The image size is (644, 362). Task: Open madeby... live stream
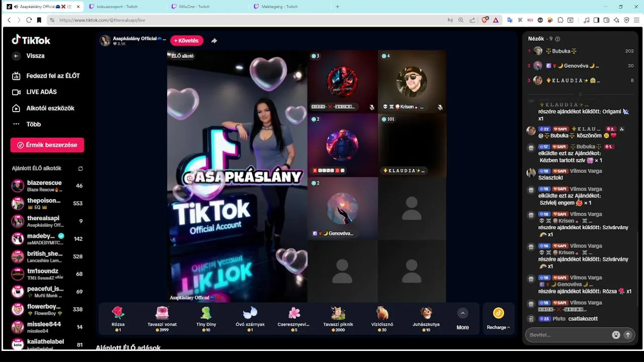pos(47,239)
